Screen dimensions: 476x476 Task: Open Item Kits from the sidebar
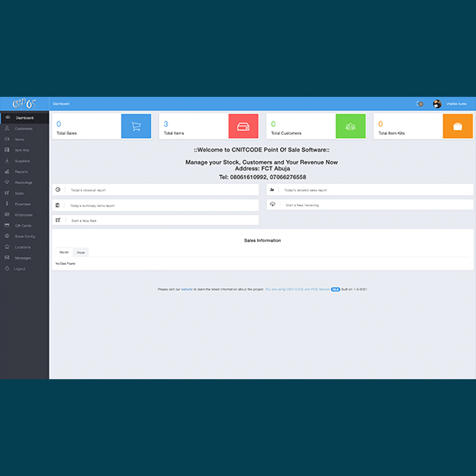click(25, 150)
